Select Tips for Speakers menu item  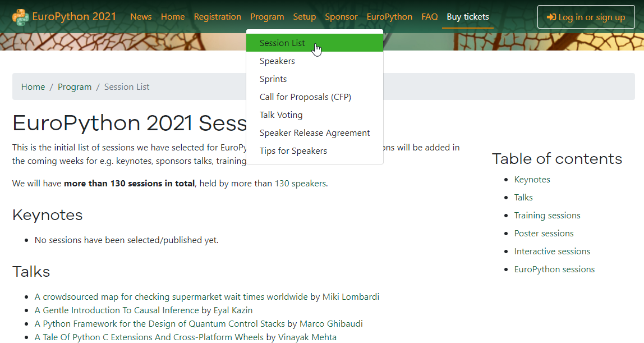click(293, 151)
